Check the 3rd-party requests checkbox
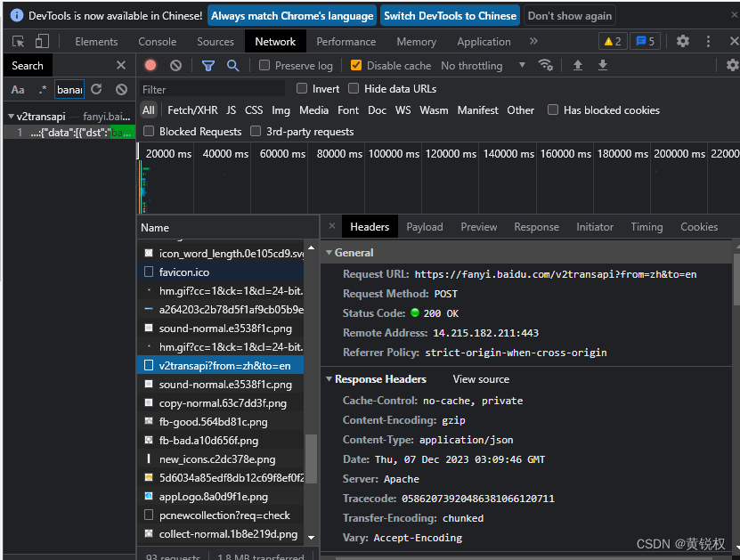 coord(256,131)
